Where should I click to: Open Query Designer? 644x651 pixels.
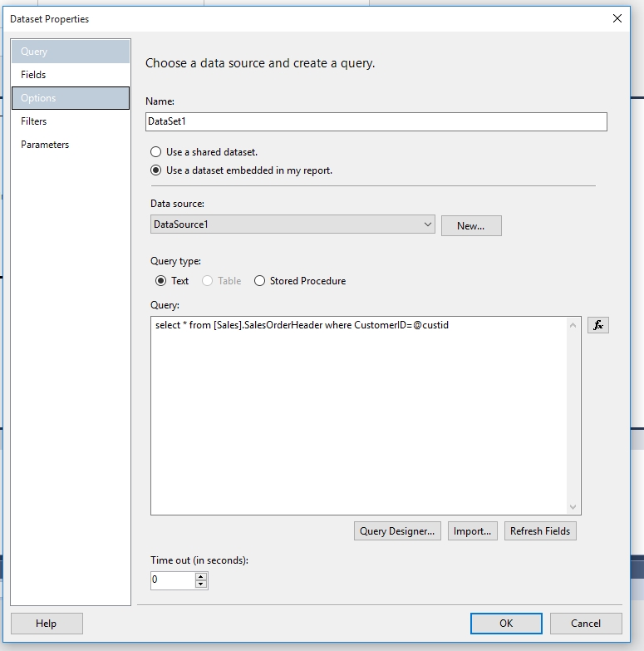coord(396,531)
